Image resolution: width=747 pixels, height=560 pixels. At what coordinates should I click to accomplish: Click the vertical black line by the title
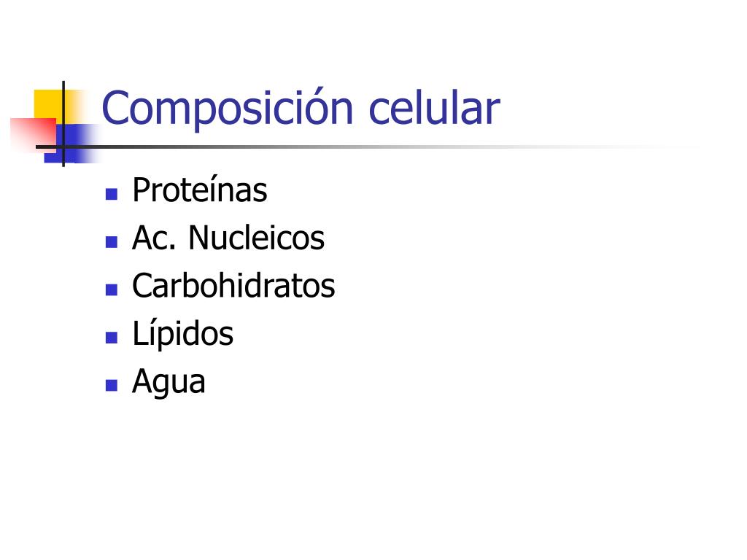pyautogui.click(x=63, y=124)
